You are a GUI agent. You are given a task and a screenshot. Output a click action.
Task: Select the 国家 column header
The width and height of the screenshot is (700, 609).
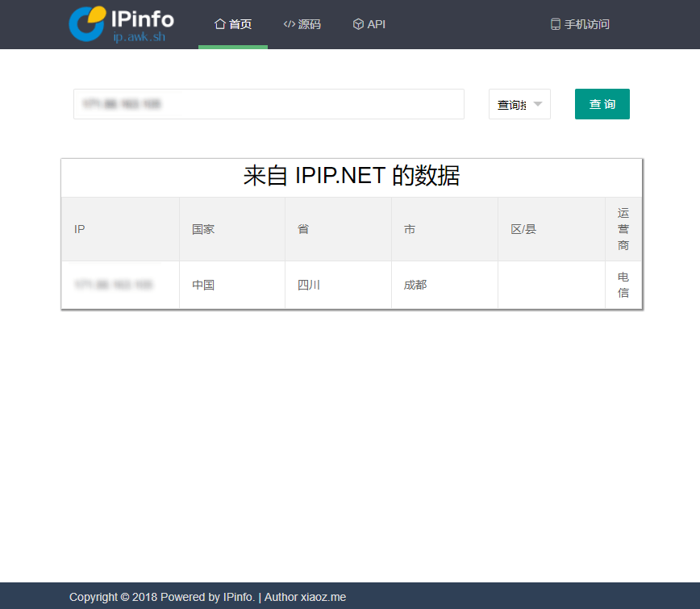(x=203, y=229)
